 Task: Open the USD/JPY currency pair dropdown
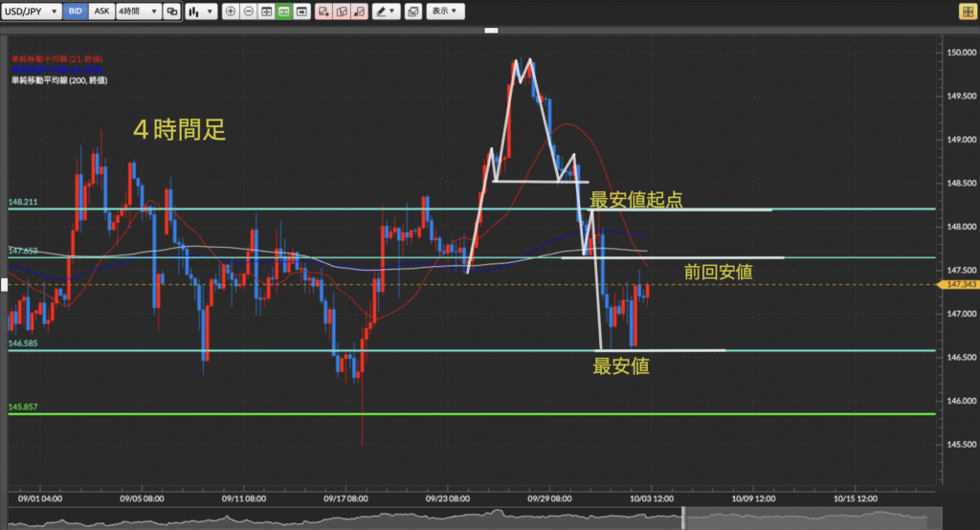click(32, 11)
